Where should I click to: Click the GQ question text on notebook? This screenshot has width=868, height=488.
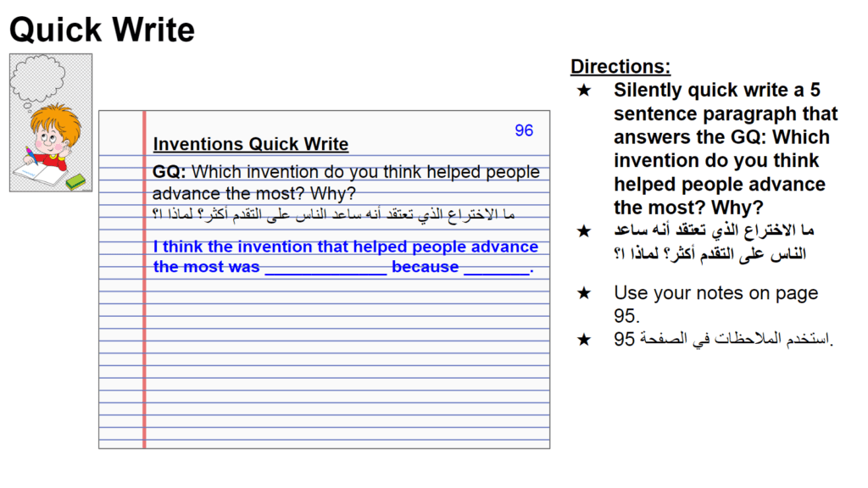tap(346, 183)
